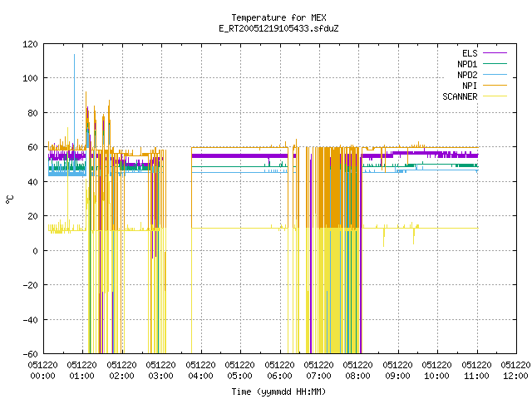Screen dimensions: 532x399
Task: Click the x-axis label 'Time (yymmdd HH:MM)'
Action: coord(278,392)
